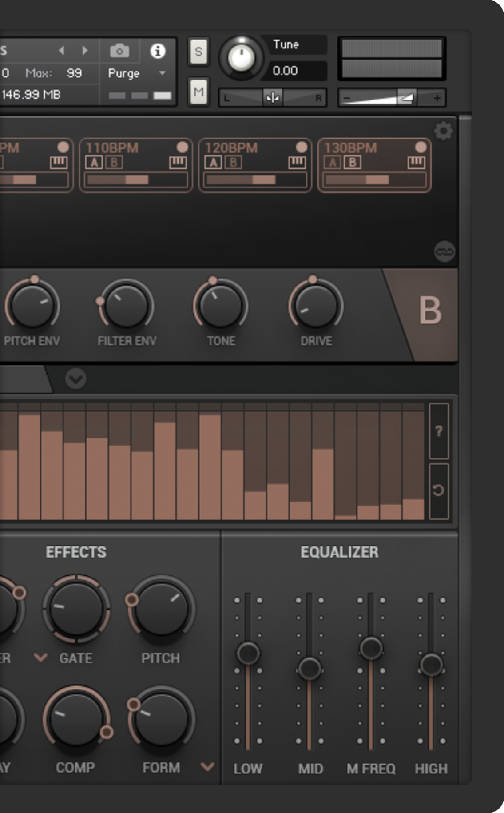Switch to the B layer tab
Image resolution: width=504 pixels, height=813 pixels.
pos(430,311)
